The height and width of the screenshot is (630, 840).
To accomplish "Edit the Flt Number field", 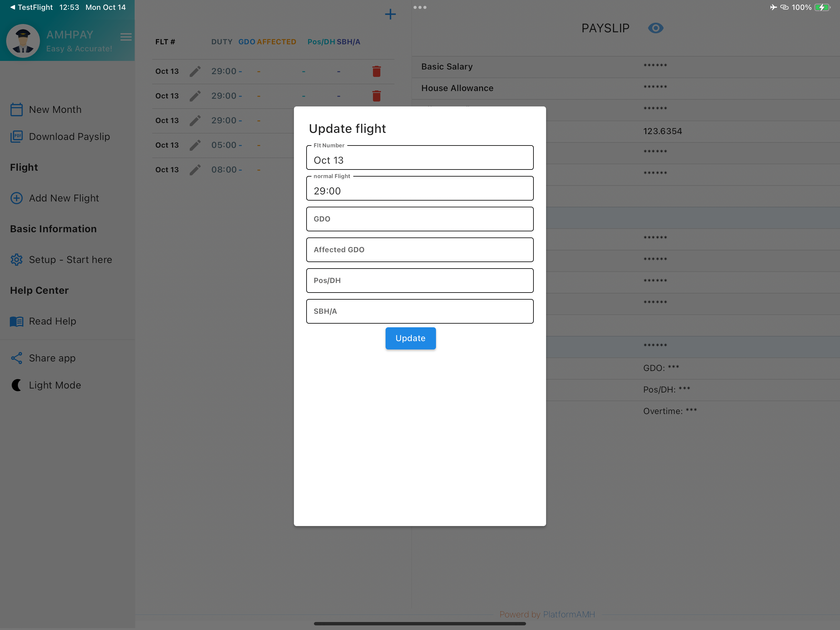I will tap(420, 157).
